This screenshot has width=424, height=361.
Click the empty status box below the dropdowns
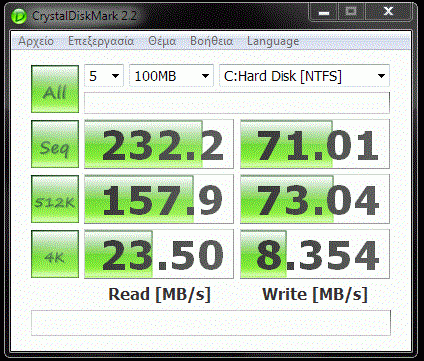tap(237, 103)
